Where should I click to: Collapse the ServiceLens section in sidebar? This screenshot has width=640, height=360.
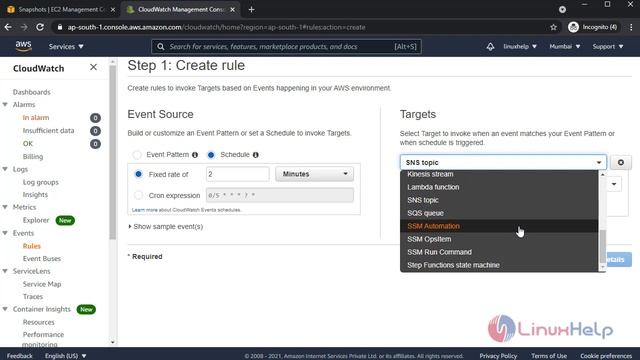click(x=5, y=271)
